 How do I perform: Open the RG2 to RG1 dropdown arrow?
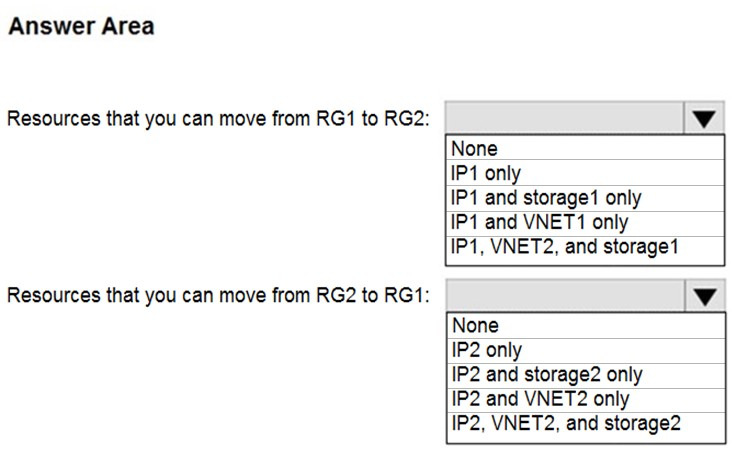pyautogui.click(x=704, y=296)
